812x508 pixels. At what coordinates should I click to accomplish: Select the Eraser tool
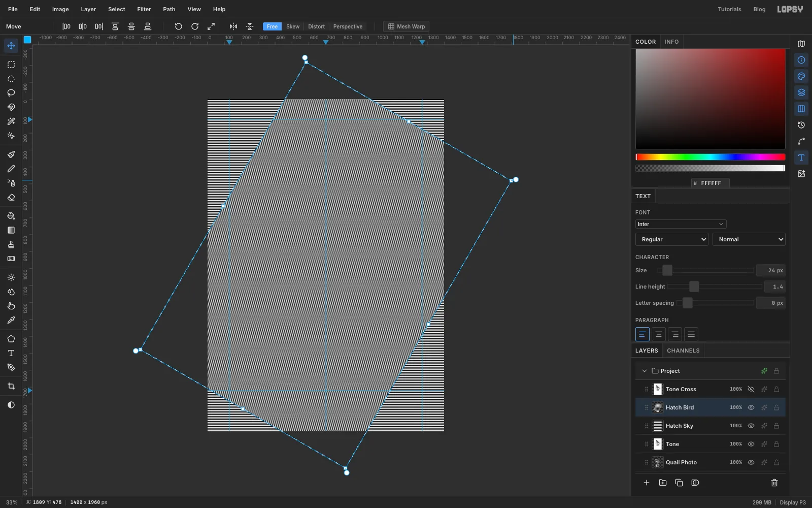[11, 197]
